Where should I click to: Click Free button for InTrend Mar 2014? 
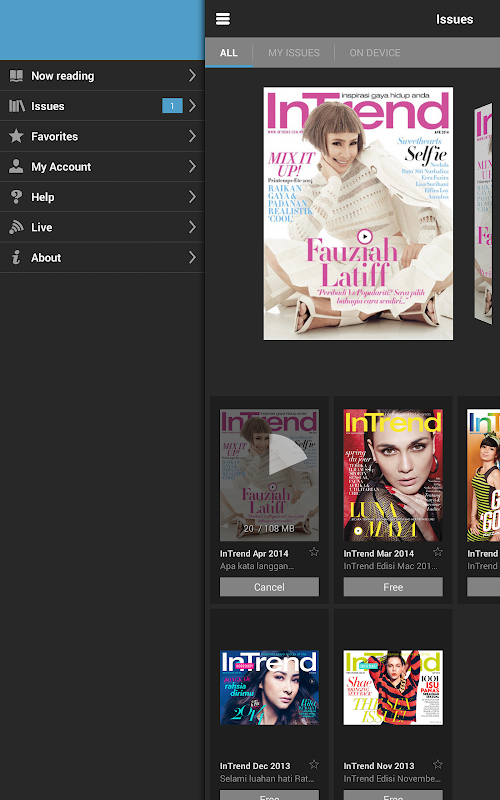[393, 587]
